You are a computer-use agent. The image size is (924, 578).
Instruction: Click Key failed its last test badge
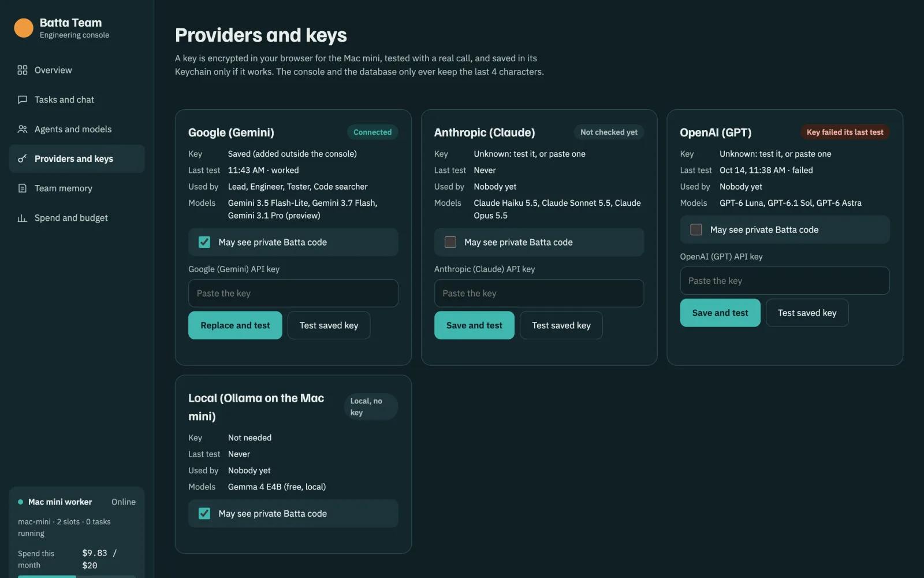click(845, 132)
